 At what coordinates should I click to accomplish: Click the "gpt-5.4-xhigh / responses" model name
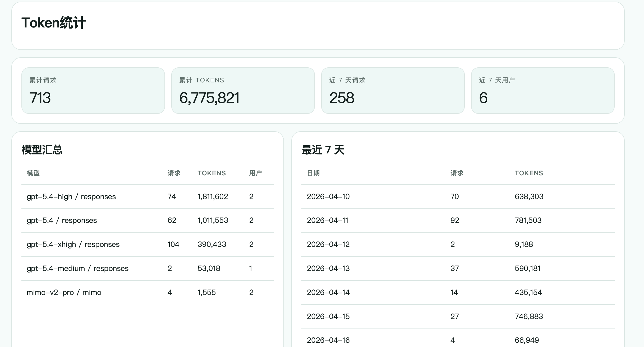point(73,245)
